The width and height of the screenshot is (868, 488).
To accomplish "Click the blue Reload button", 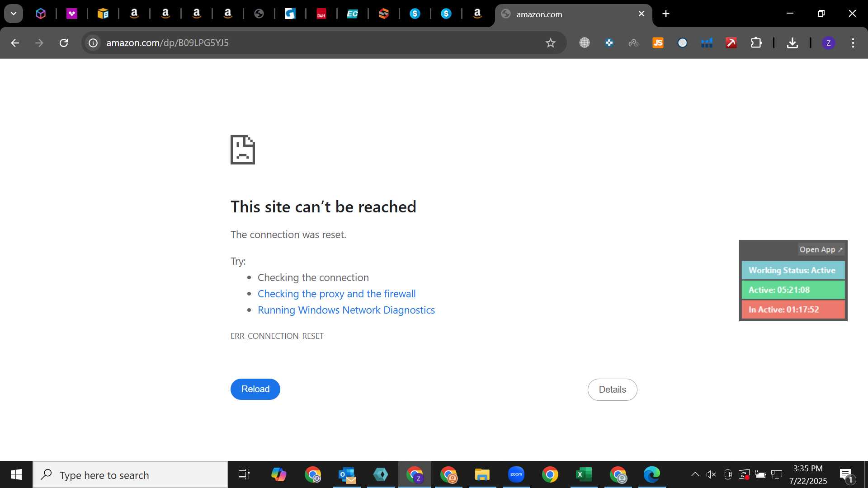I will point(255,389).
